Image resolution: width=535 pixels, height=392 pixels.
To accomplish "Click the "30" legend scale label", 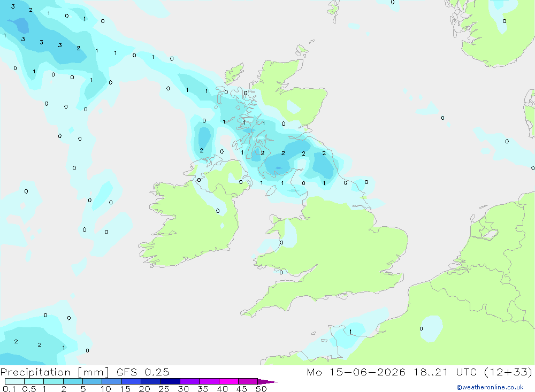I will 184,389.
